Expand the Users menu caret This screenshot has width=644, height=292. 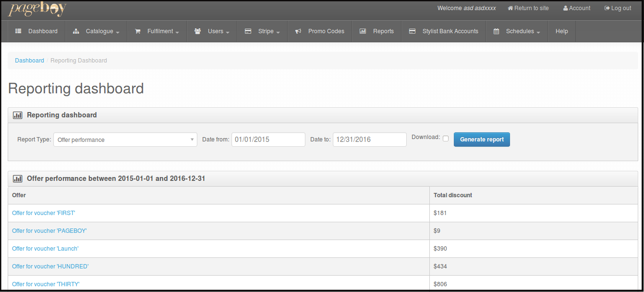227,32
